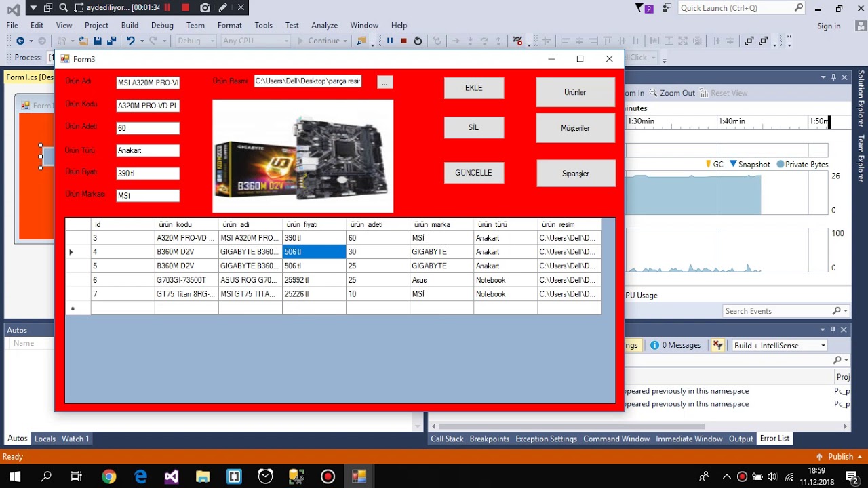Image resolution: width=868 pixels, height=488 pixels.
Task: Open the Undo history dropdown arrow
Action: pos(142,41)
